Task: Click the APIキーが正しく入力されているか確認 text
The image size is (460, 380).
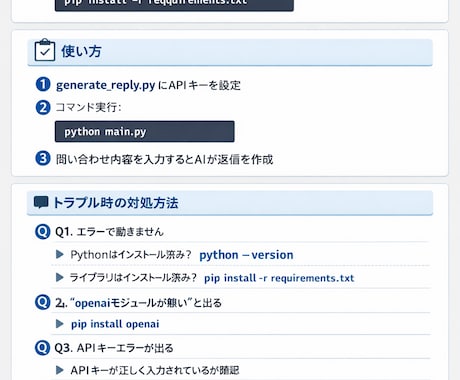Action: (155, 370)
